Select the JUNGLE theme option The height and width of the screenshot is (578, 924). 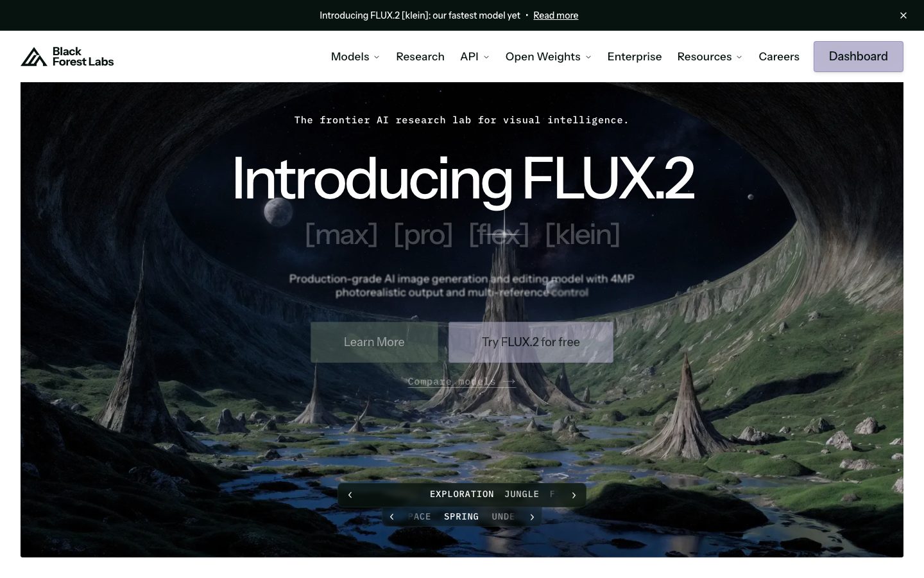[x=522, y=495]
